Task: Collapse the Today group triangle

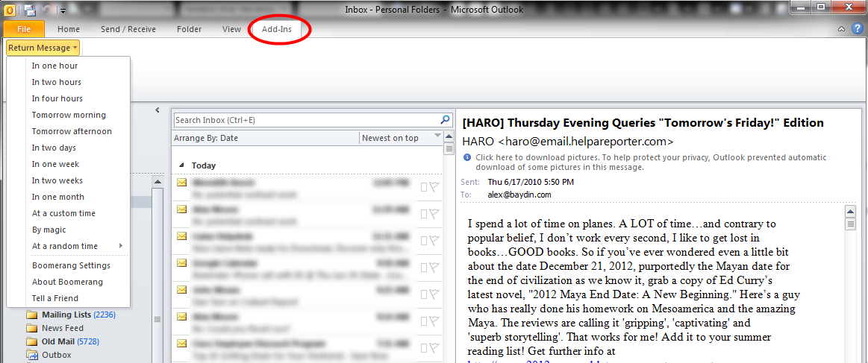Action: pyautogui.click(x=181, y=165)
